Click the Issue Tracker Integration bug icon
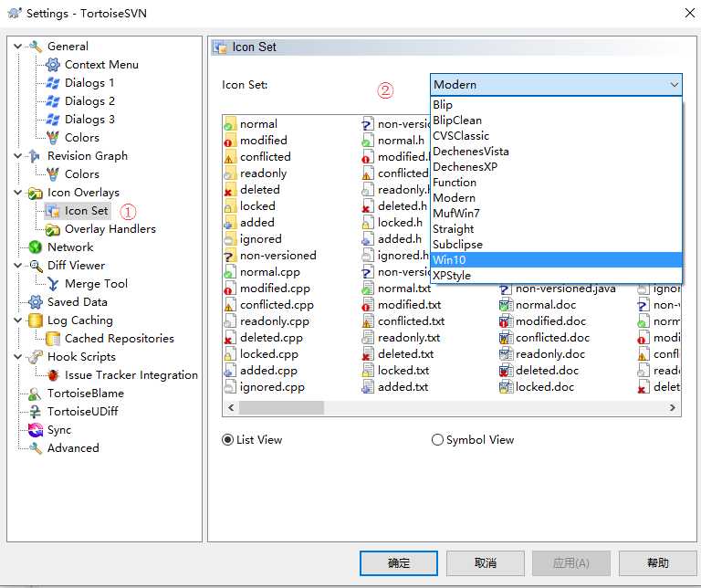Viewport: 701px width, 588px height. (53, 374)
